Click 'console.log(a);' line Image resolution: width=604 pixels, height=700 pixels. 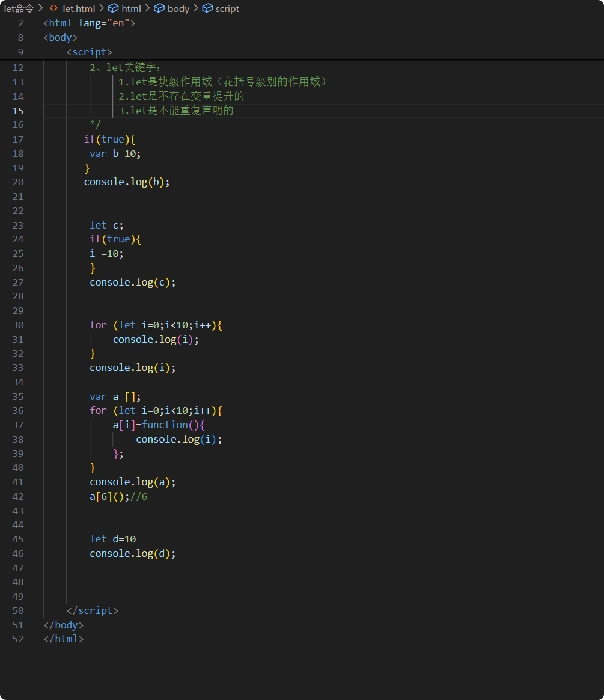132,482
